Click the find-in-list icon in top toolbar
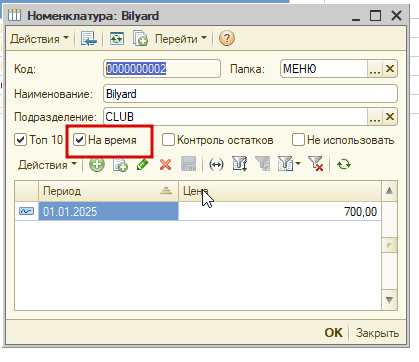This screenshot has width=419, height=362. [89, 39]
